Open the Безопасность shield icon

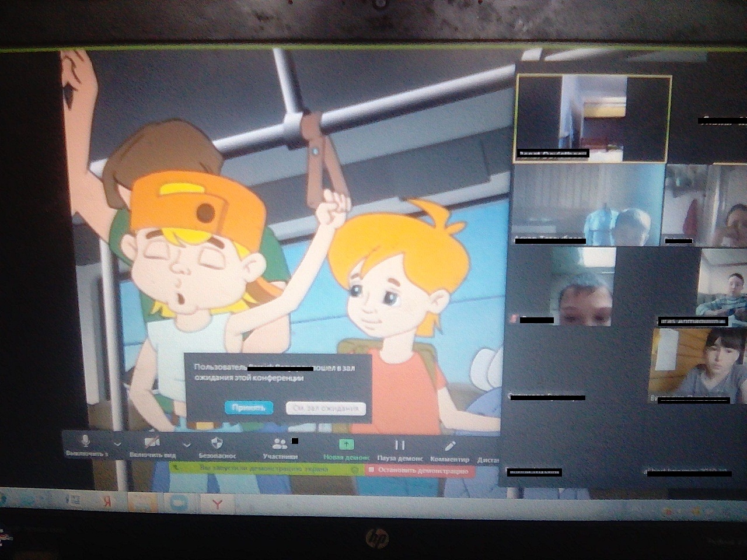click(x=217, y=446)
